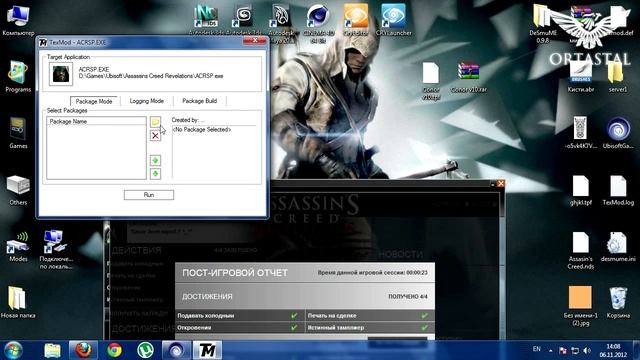The height and width of the screenshot is (360, 640).
Task: Launch Autodesk 3ds Max desktop shortcut
Action: click(244, 20)
